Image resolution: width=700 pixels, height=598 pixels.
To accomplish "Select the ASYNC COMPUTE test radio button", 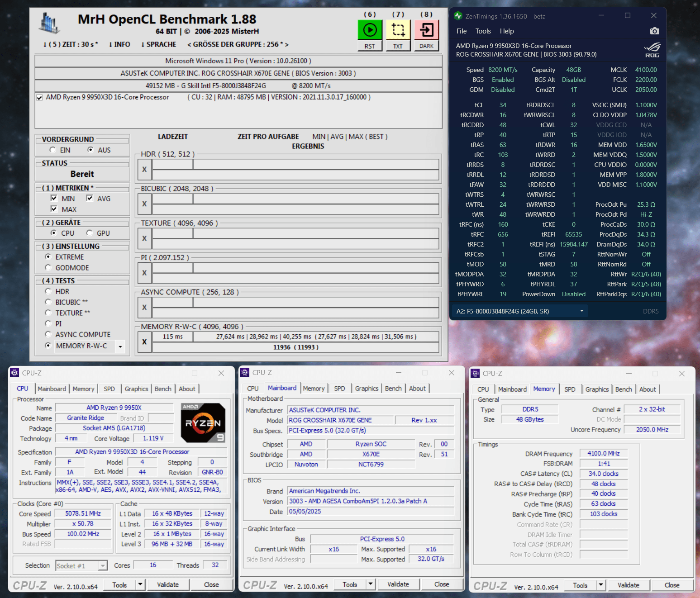I will pyautogui.click(x=48, y=334).
